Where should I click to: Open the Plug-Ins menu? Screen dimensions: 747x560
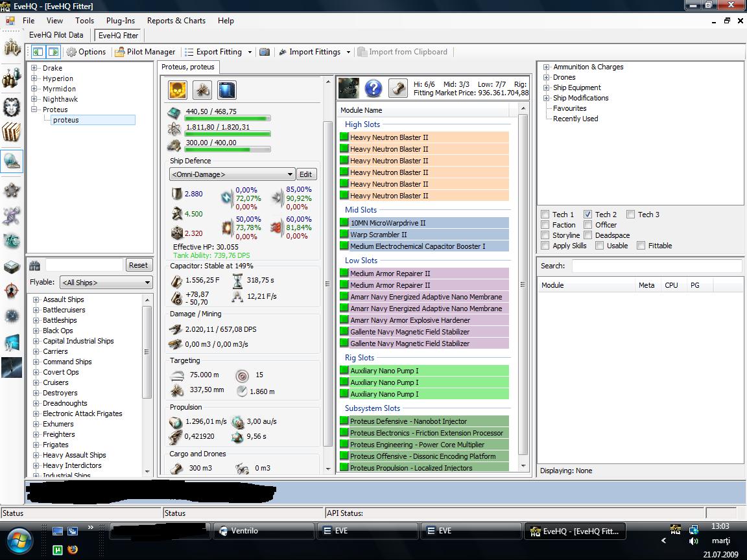[121, 21]
